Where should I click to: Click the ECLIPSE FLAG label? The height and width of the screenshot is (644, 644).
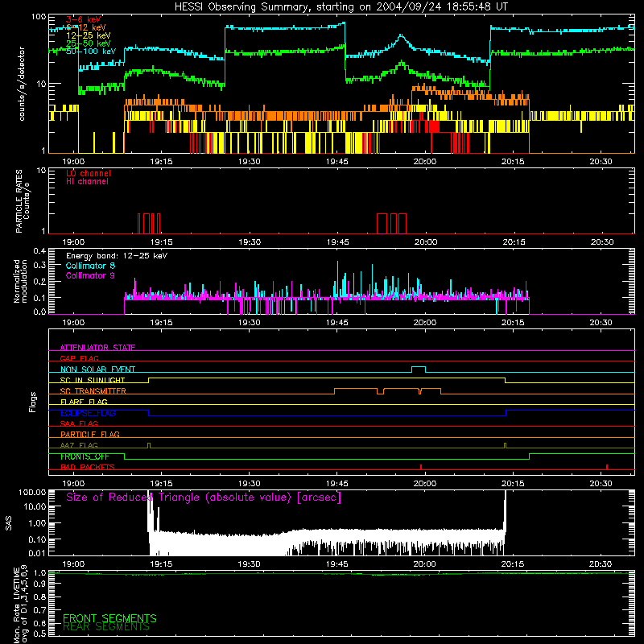[x=88, y=413]
